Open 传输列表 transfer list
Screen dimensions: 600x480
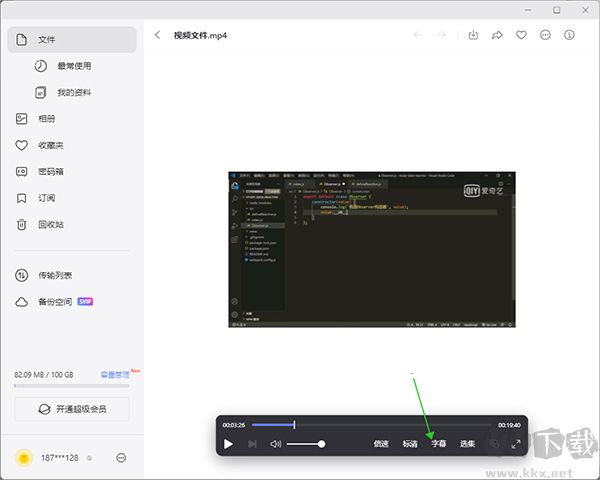point(55,275)
